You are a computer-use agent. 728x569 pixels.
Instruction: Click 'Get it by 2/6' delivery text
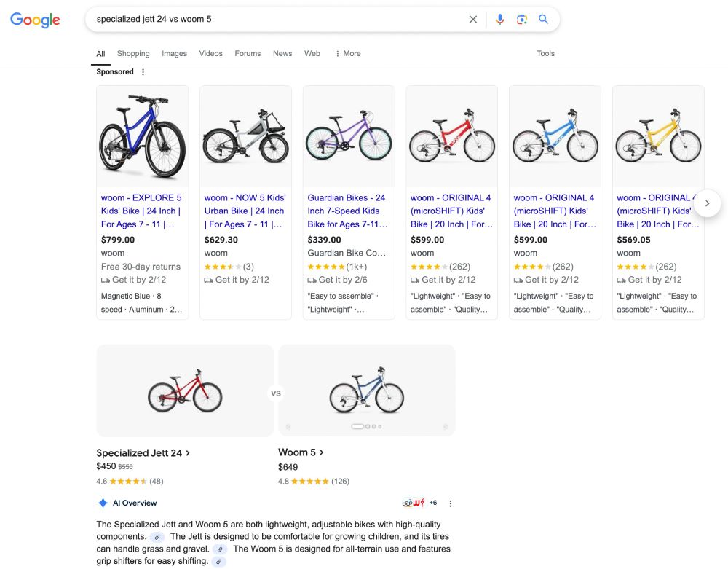tap(338, 280)
